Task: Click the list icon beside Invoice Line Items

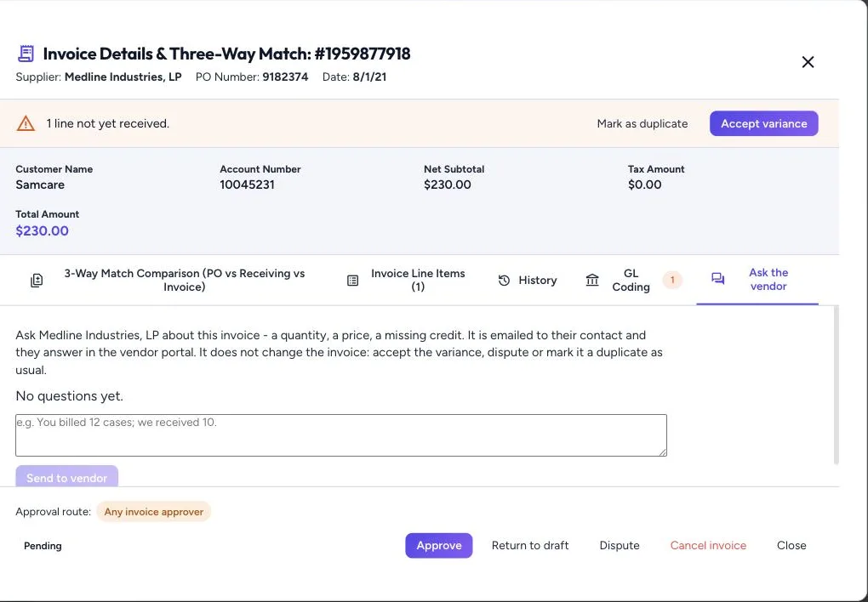Action: pyautogui.click(x=352, y=281)
